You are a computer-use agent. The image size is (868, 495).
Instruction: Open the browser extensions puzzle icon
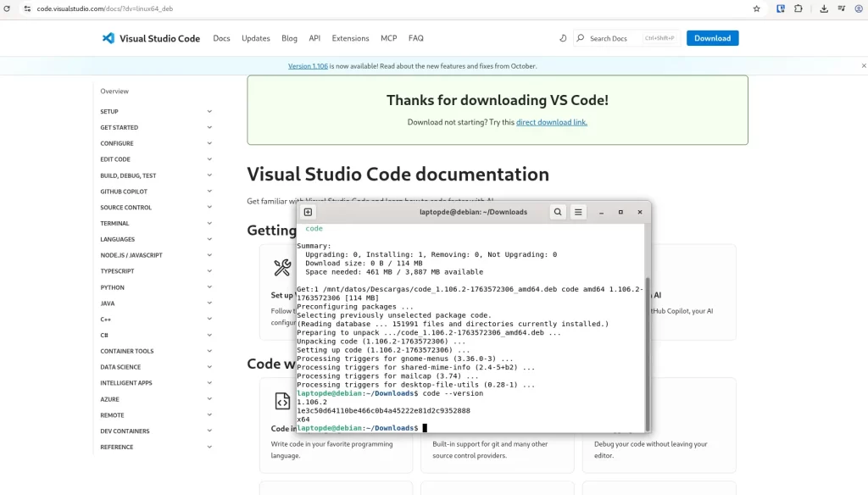click(798, 8)
